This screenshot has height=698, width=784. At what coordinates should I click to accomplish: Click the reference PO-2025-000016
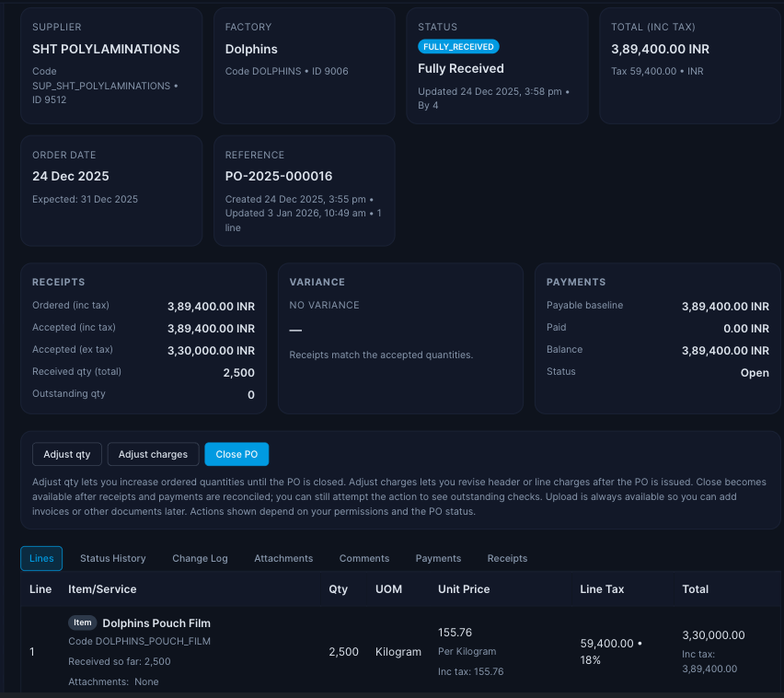click(281, 176)
